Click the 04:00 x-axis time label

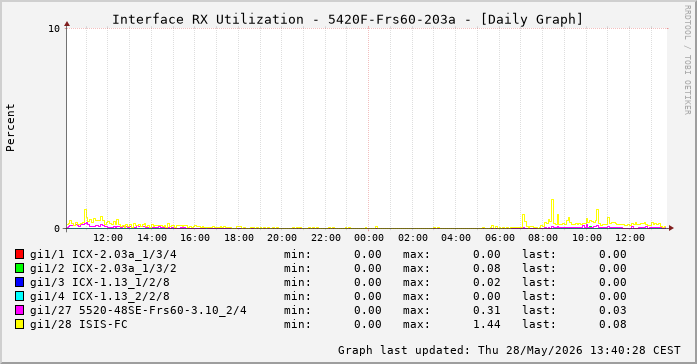tap(456, 238)
